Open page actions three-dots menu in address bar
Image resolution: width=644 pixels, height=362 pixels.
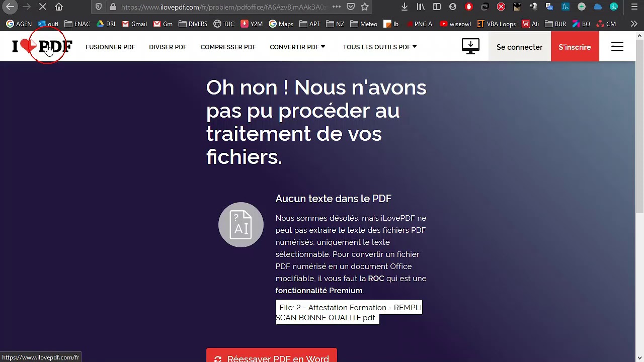pos(337,7)
